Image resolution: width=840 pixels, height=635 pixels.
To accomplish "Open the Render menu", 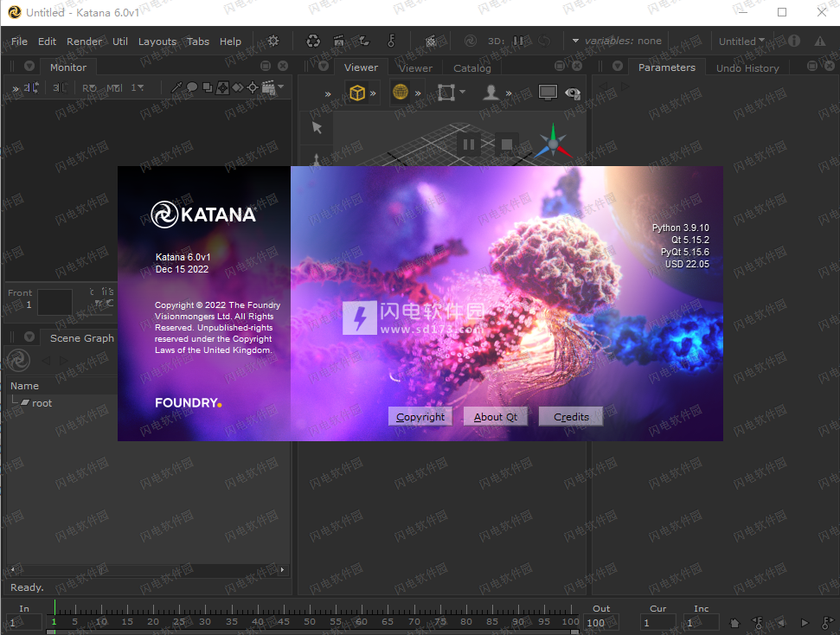I will pyautogui.click(x=84, y=42).
